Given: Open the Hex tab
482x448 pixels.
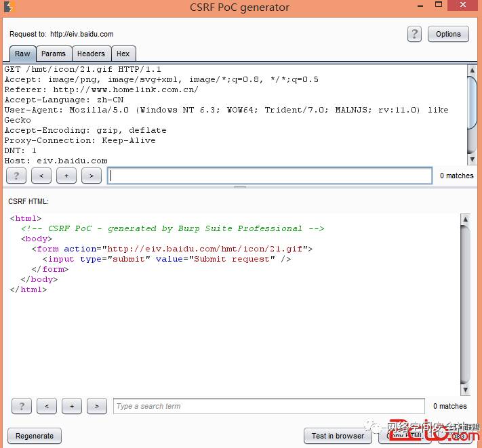Looking at the screenshot, I should point(123,54).
